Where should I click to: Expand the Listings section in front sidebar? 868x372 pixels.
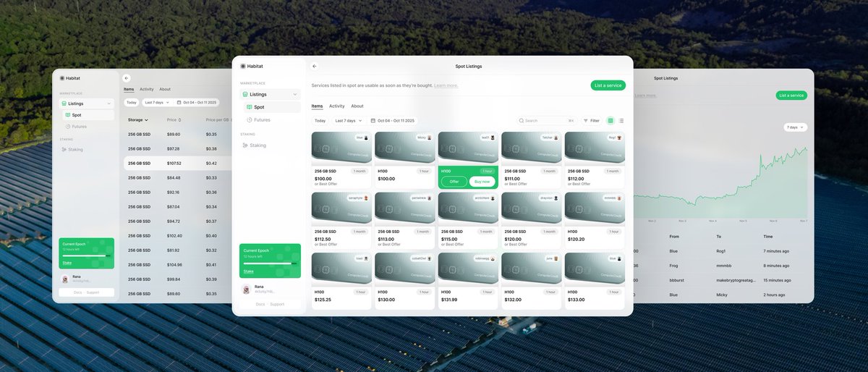point(294,94)
